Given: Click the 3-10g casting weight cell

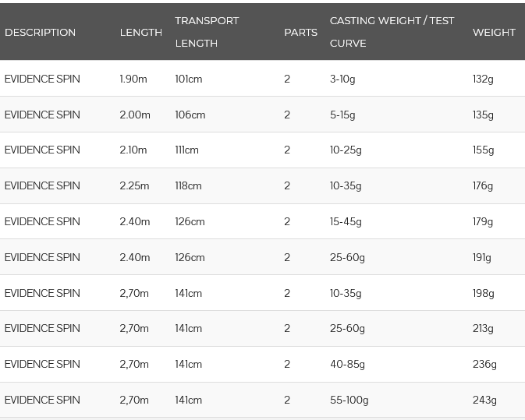Looking at the screenshot, I should [342, 79].
